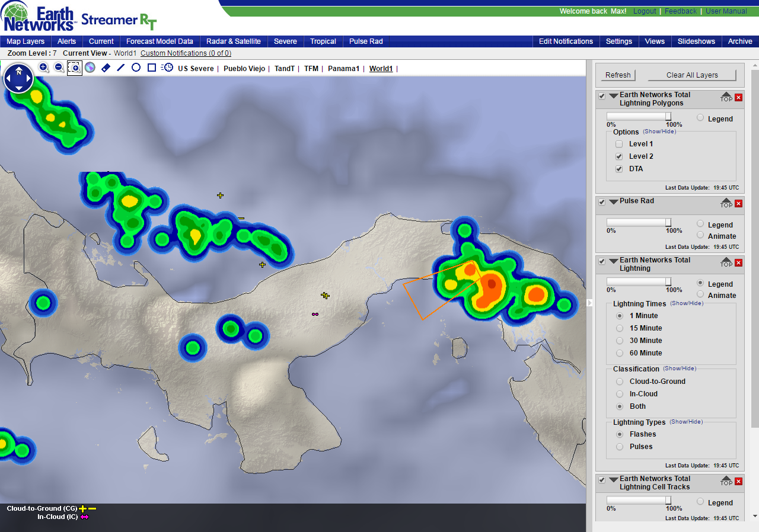
Task: Select the square drawing tool
Action: (152, 68)
